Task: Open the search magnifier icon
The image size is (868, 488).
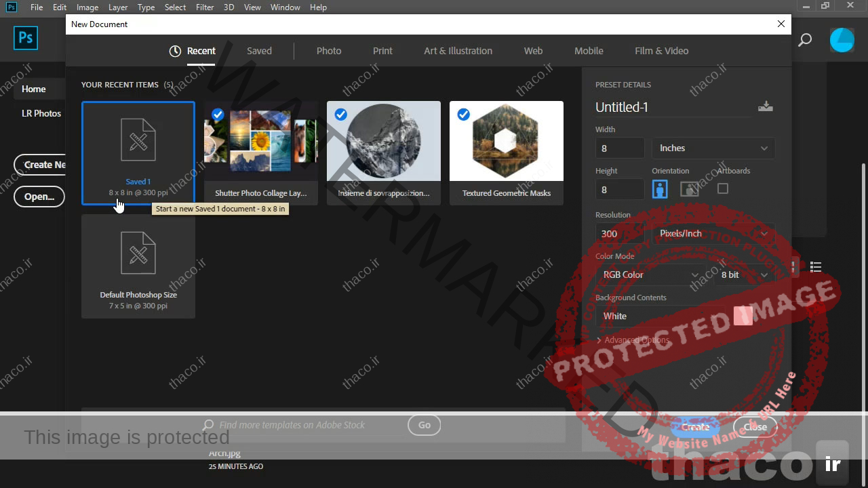Action: coord(805,41)
